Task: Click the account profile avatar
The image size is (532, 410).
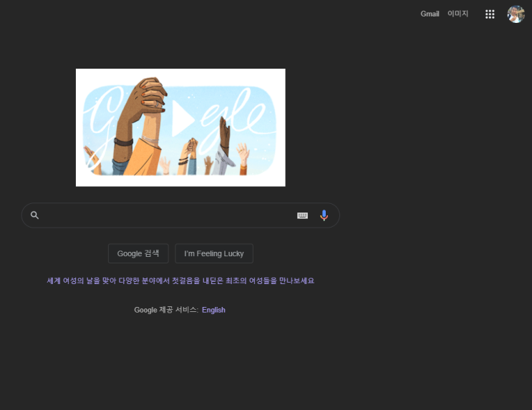Action: tap(516, 14)
